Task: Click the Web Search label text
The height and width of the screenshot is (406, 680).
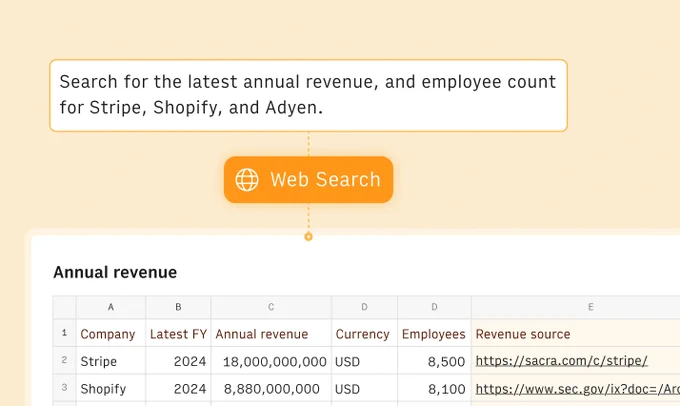Action: pyautogui.click(x=325, y=180)
